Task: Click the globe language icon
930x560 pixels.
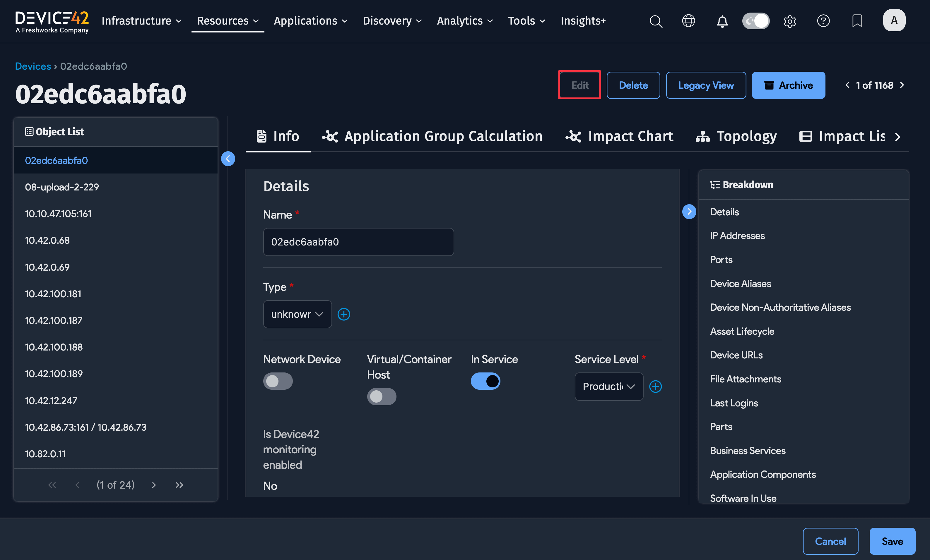Action: 688,21
